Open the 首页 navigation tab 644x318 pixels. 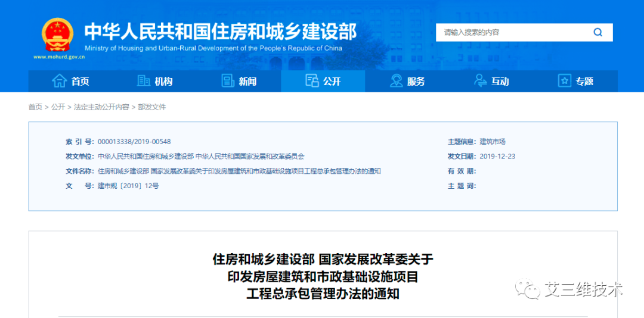[70, 81]
